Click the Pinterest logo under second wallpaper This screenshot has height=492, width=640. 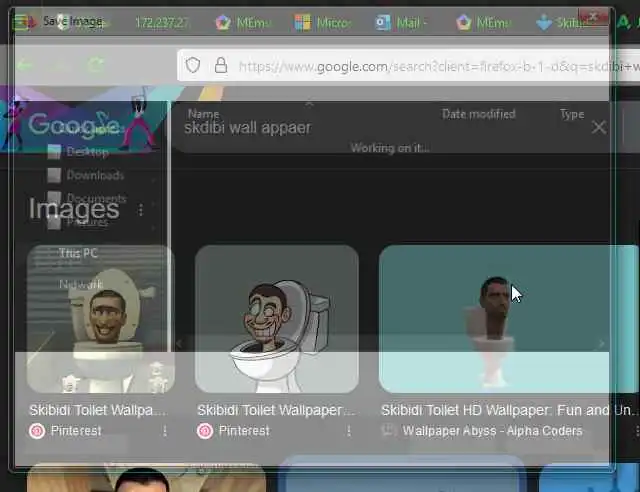[x=205, y=431]
